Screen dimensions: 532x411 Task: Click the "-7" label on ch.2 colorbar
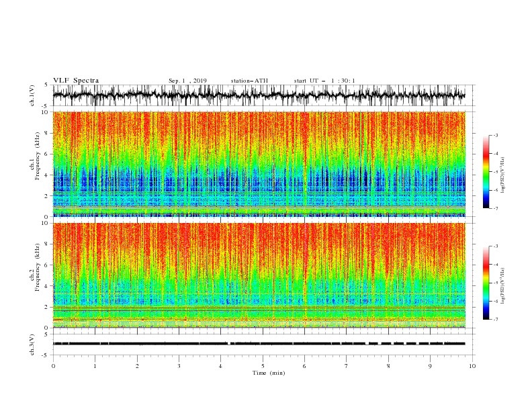click(x=496, y=320)
